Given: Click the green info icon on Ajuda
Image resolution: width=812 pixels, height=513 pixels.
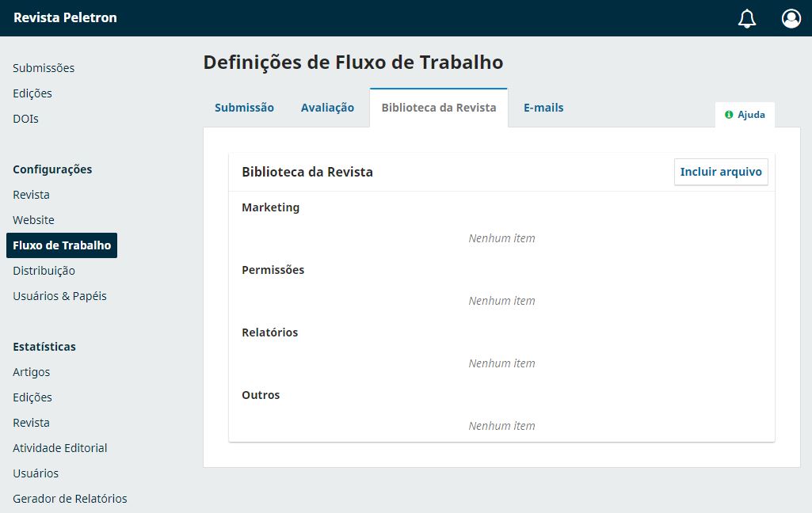Looking at the screenshot, I should pos(728,114).
